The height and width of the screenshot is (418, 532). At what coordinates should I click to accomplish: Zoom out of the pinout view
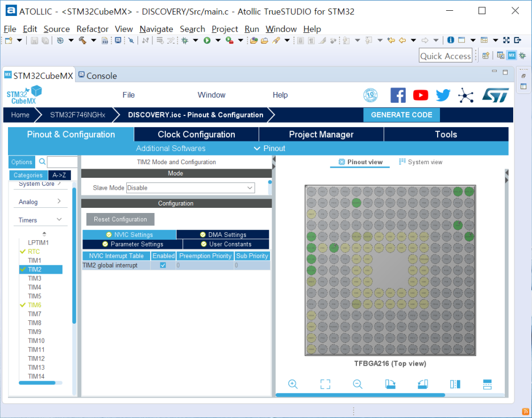[358, 384]
